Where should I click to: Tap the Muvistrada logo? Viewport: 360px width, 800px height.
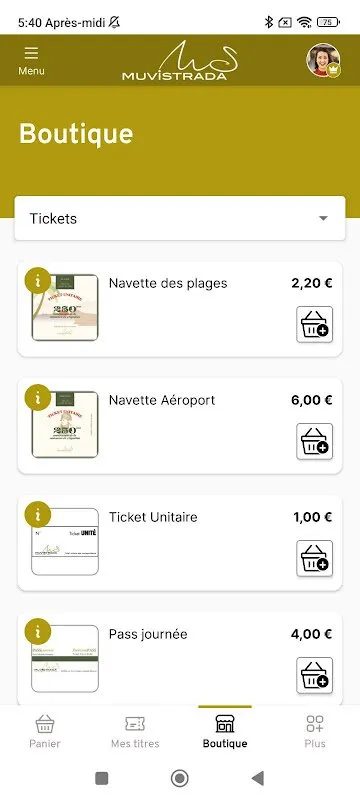pos(179,61)
